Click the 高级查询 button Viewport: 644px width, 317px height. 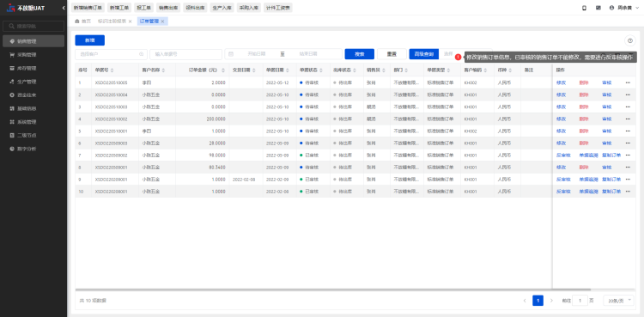424,54
